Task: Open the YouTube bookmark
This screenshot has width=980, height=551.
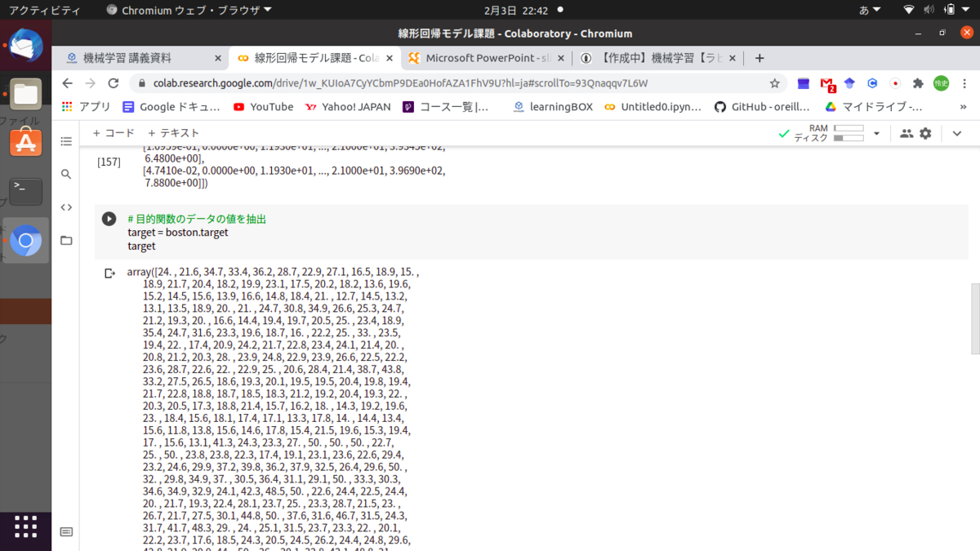Action: tap(263, 107)
